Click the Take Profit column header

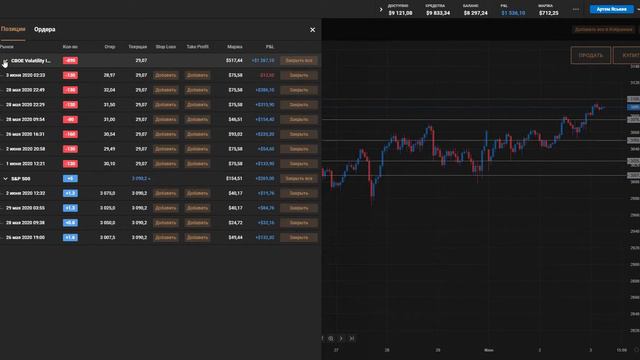tap(198, 47)
